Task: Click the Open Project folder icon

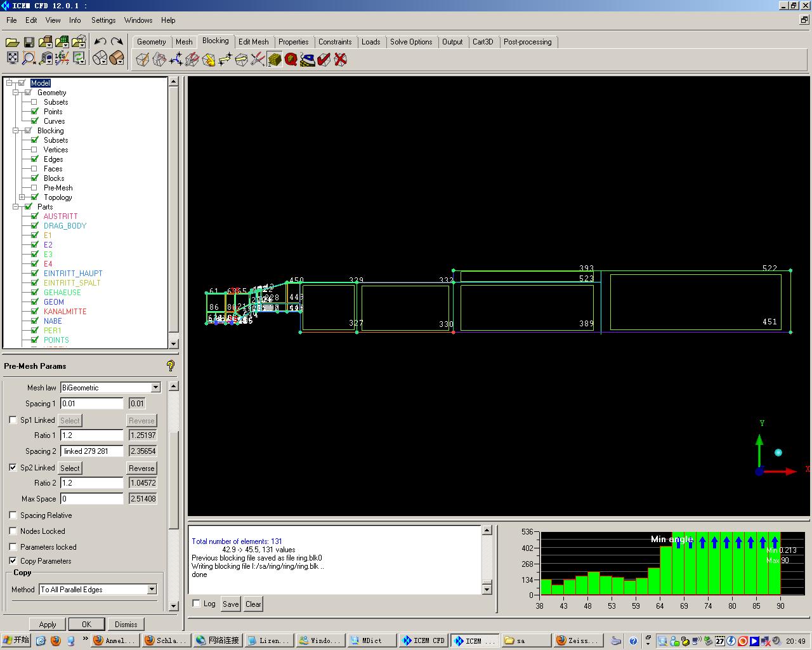Action: [12, 42]
